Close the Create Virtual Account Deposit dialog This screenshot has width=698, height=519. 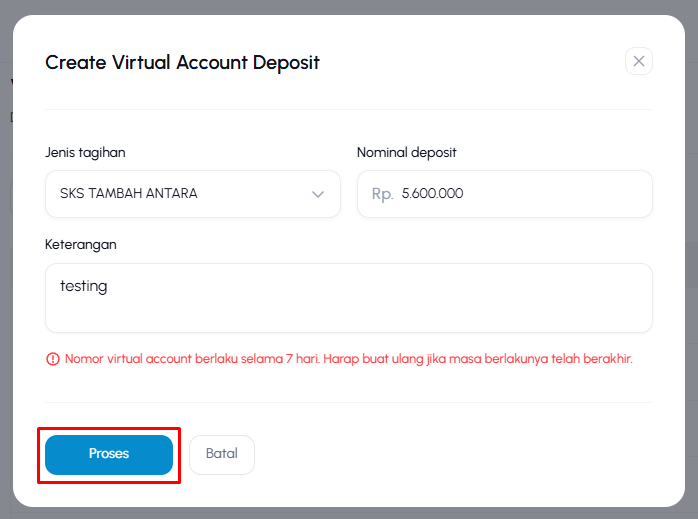[638, 61]
